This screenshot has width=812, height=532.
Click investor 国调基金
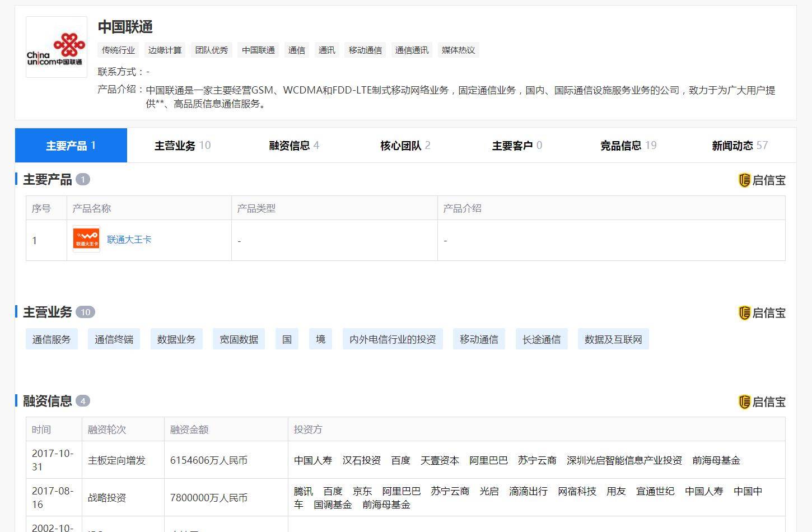pyautogui.click(x=333, y=505)
